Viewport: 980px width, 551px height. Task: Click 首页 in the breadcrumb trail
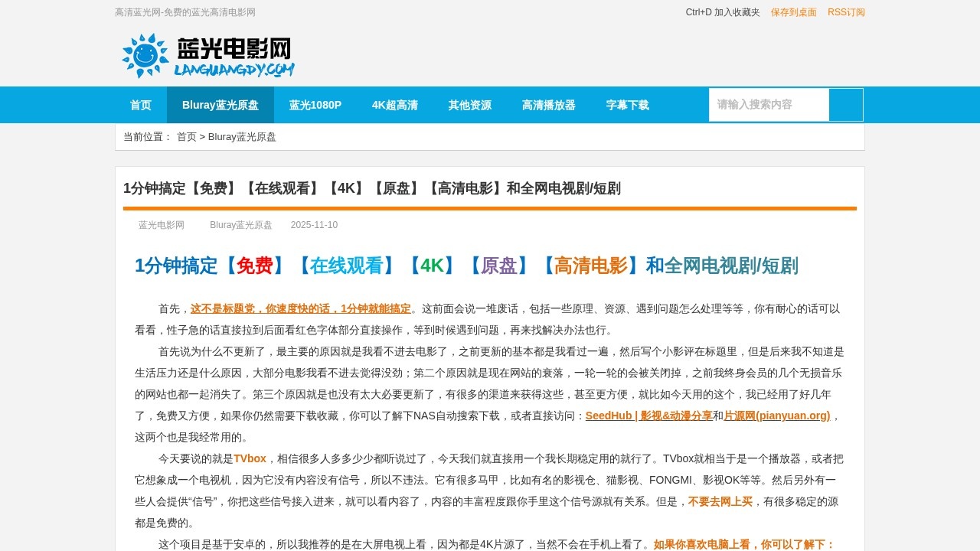pos(185,136)
